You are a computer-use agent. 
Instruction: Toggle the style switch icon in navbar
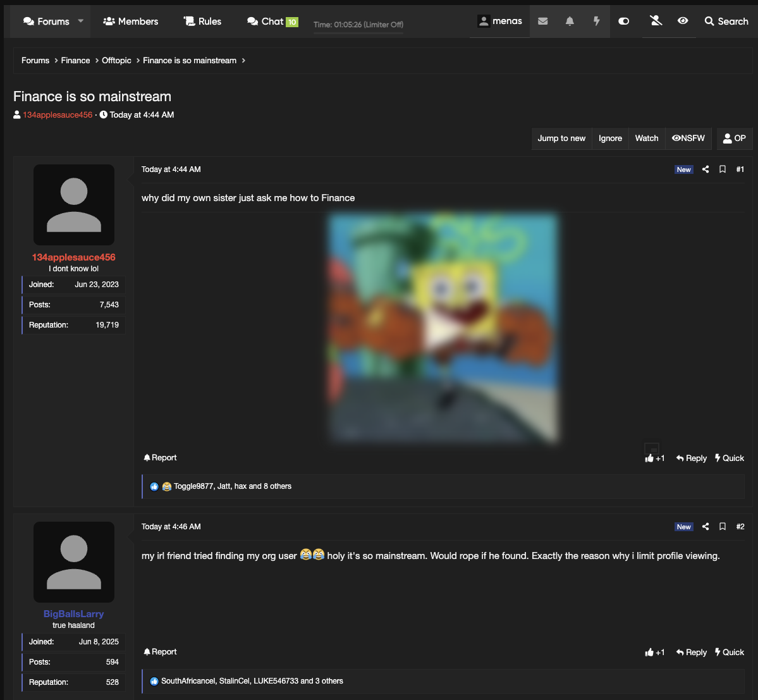tap(623, 21)
